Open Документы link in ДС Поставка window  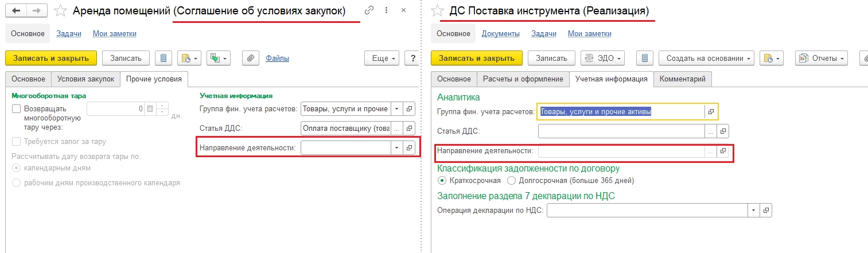pyautogui.click(x=501, y=33)
